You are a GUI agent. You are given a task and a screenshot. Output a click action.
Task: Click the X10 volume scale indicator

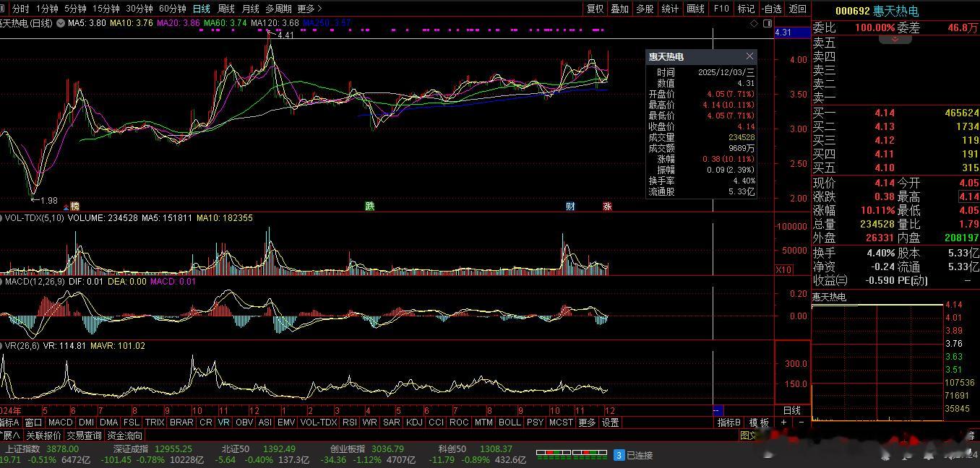click(783, 269)
